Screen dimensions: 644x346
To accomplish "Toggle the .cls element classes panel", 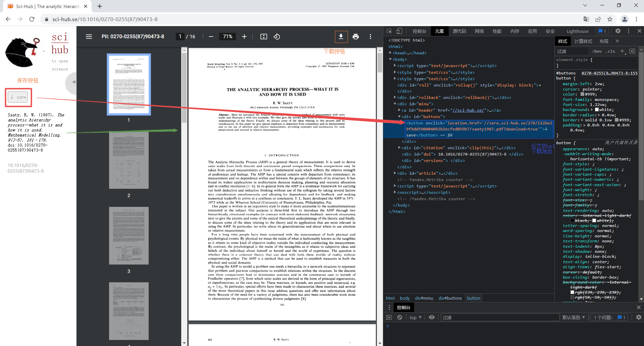I will click(611, 51).
